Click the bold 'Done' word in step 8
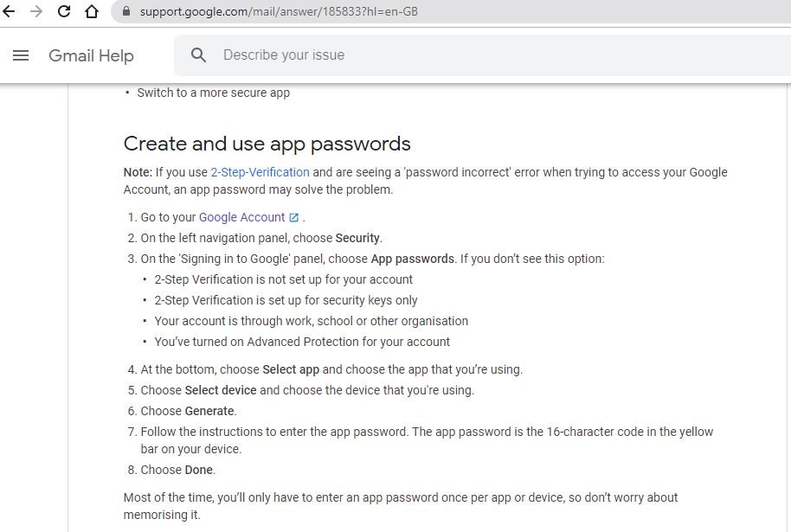Image resolution: width=791 pixels, height=532 pixels. (x=199, y=470)
